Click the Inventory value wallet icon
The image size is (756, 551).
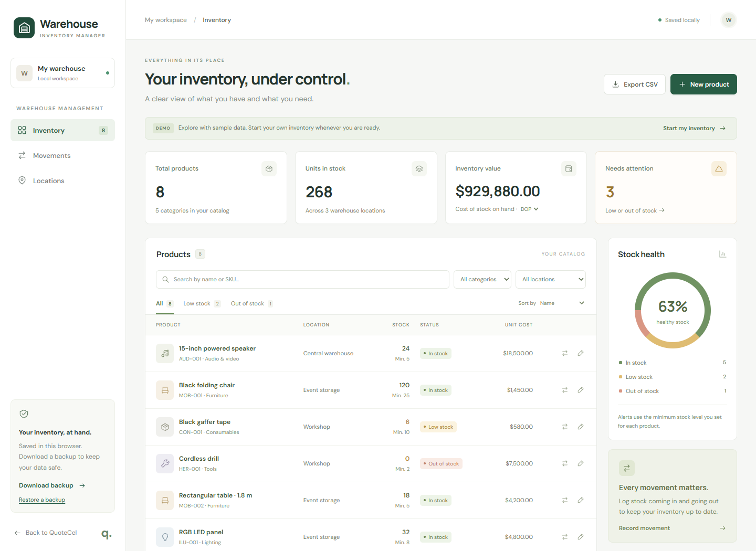pos(569,168)
